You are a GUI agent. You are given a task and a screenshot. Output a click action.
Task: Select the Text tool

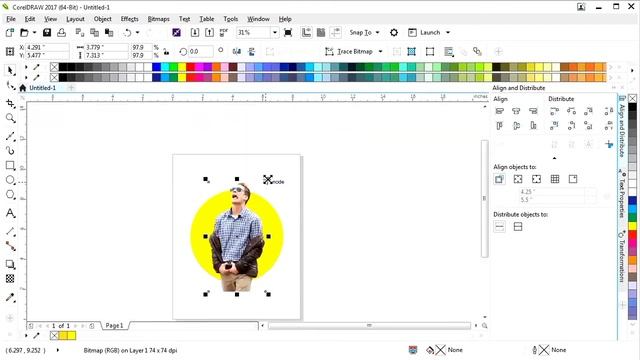[x=10, y=213]
